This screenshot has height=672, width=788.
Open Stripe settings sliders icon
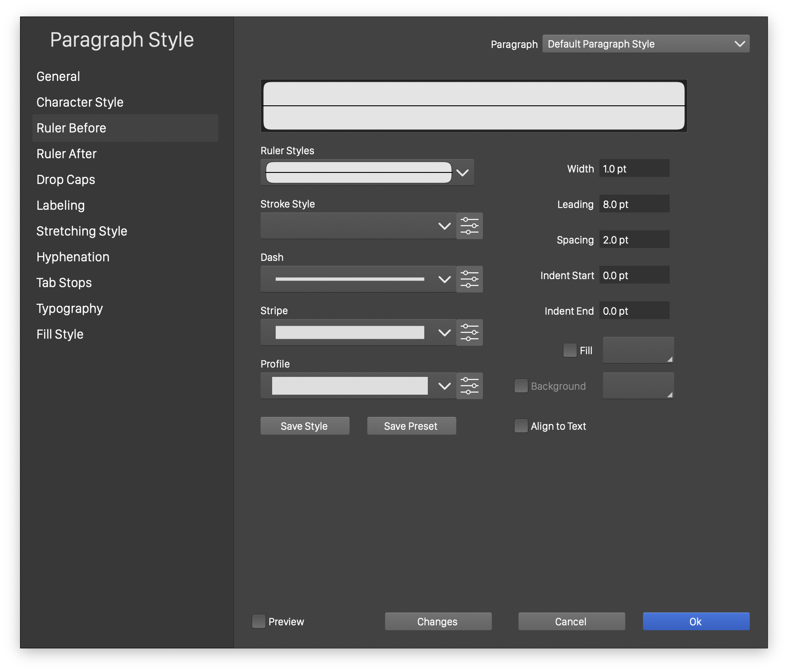[x=469, y=332]
